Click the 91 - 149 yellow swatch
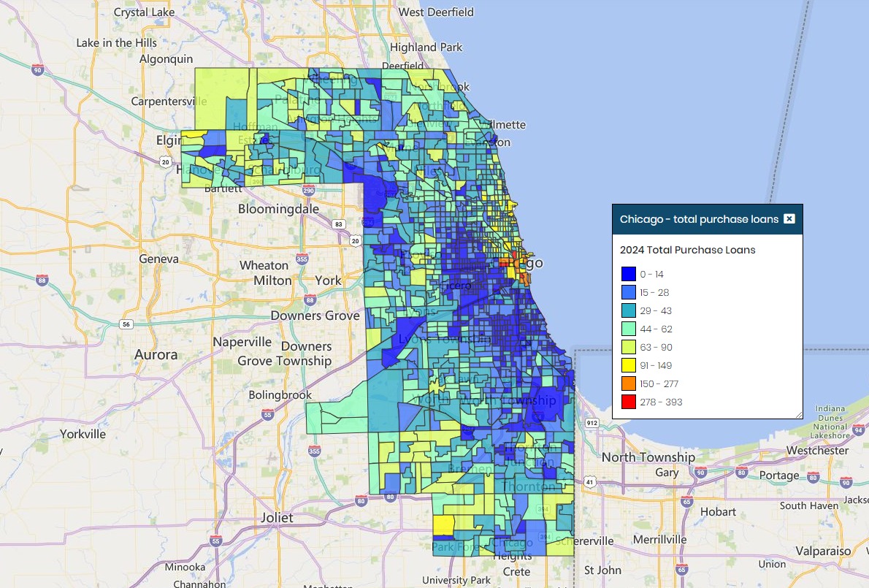The height and width of the screenshot is (588, 869). [x=629, y=365]
